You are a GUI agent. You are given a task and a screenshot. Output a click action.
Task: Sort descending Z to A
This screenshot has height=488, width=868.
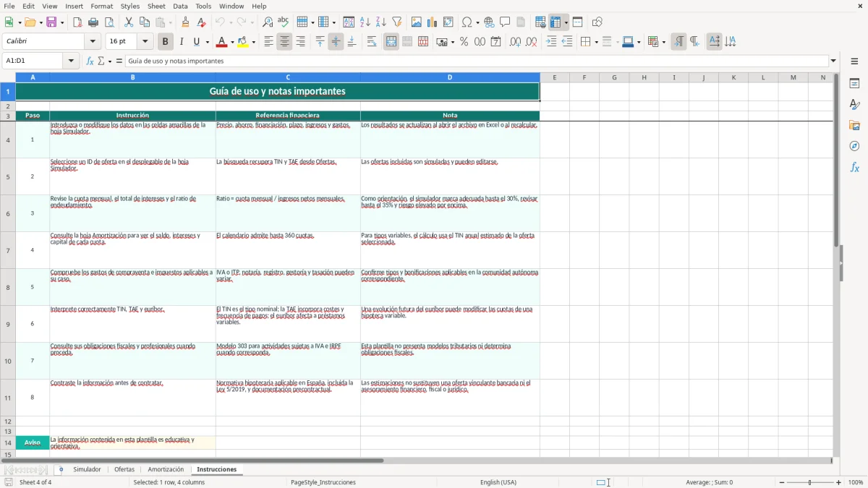pos(380,22)
